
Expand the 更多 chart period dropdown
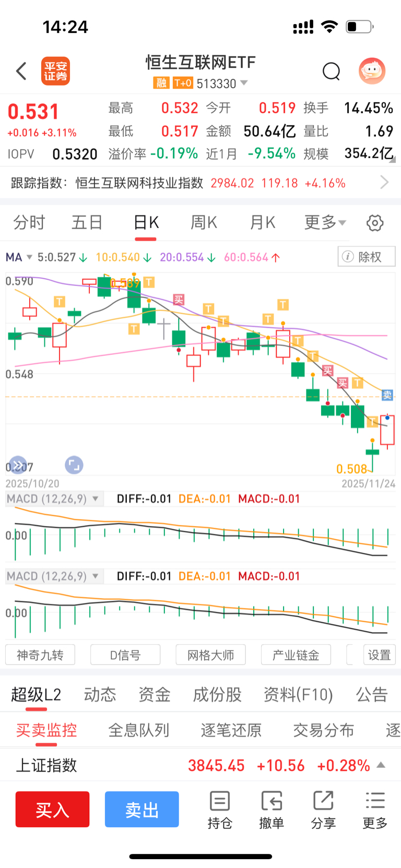click(x=325, y=222)
